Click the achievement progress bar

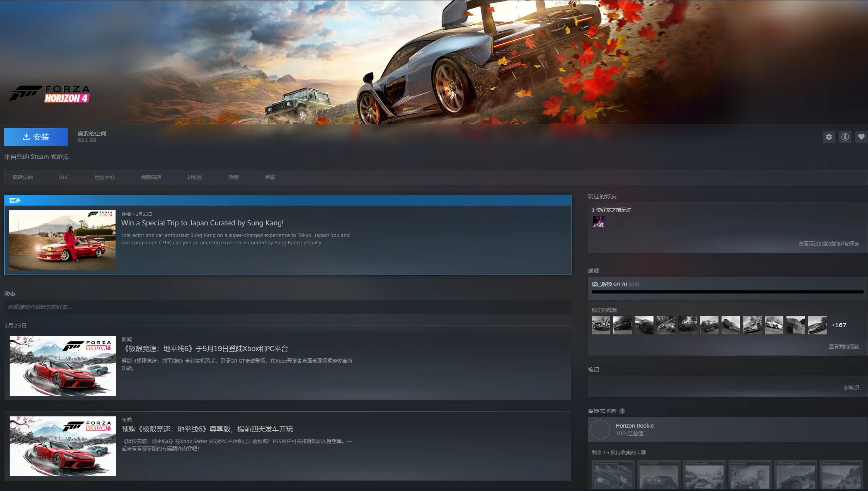coord(727,292)
